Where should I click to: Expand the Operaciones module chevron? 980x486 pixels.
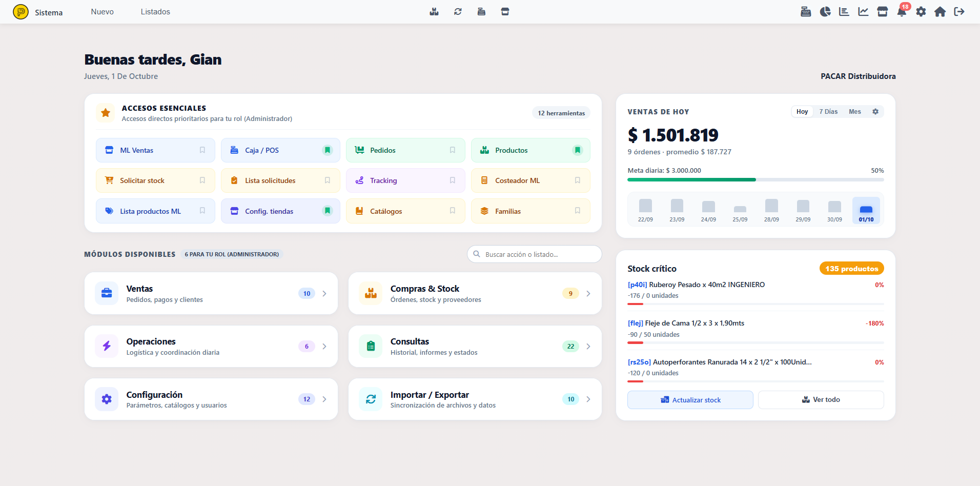pyautogui.click(x=324, y=346)
